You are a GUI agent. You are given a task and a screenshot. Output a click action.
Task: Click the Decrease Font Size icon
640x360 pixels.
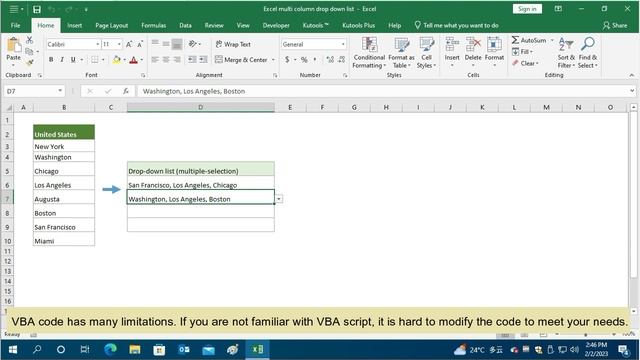point(140,44)
